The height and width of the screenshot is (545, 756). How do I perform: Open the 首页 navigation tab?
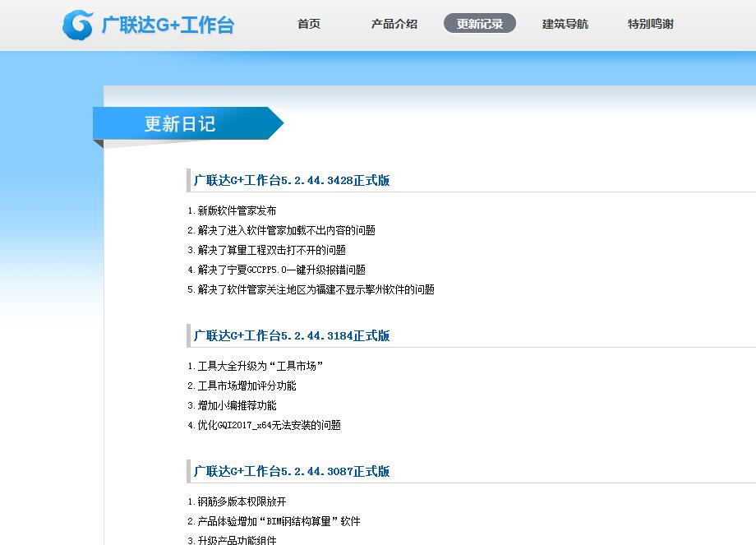click(309, 24)
